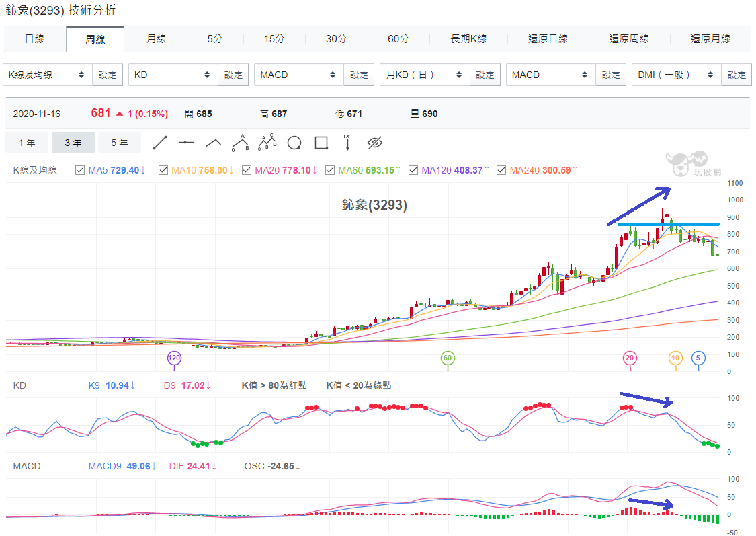This screenshot has width=756, height=536.
Task: Switch to the 還原日線 tab
Action: click(548, 38)
